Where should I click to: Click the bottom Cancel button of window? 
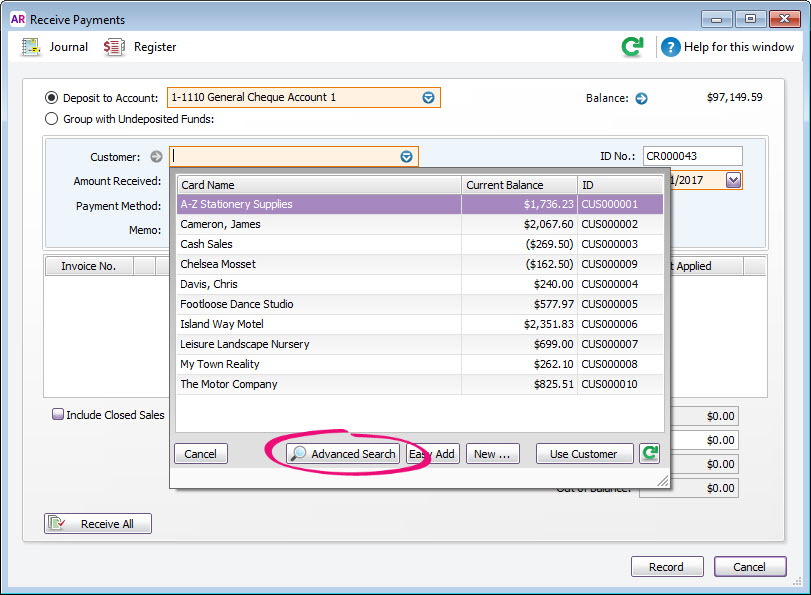tap(750, 567)
